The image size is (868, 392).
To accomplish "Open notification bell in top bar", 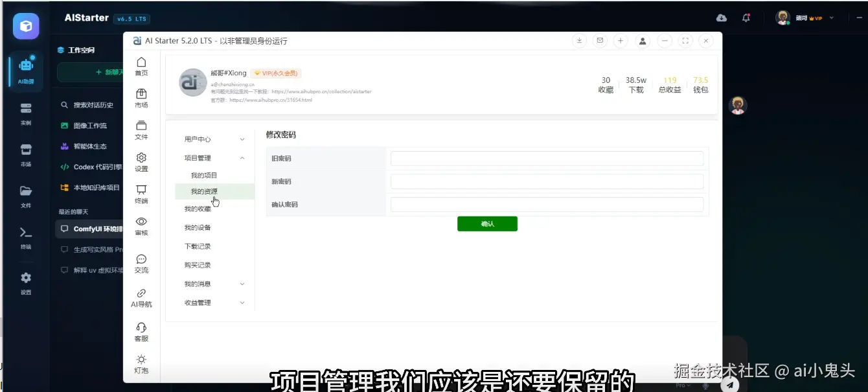I will point(746,18).
